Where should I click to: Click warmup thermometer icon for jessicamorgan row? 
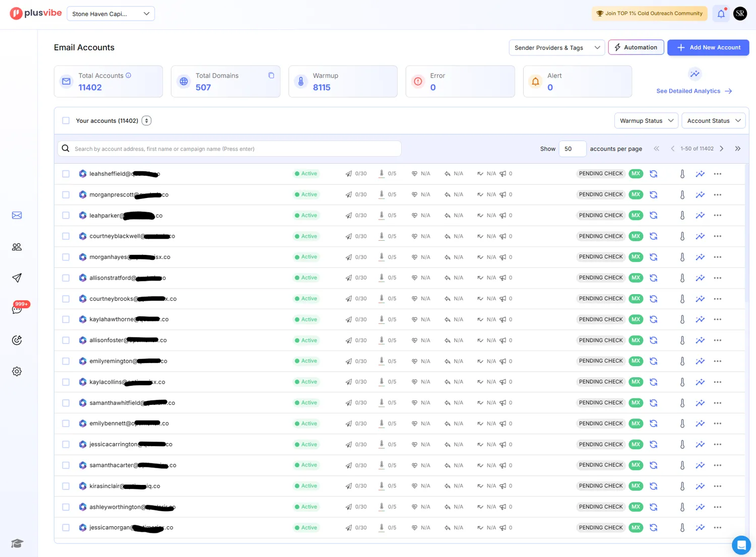click(x=682, y=528)
